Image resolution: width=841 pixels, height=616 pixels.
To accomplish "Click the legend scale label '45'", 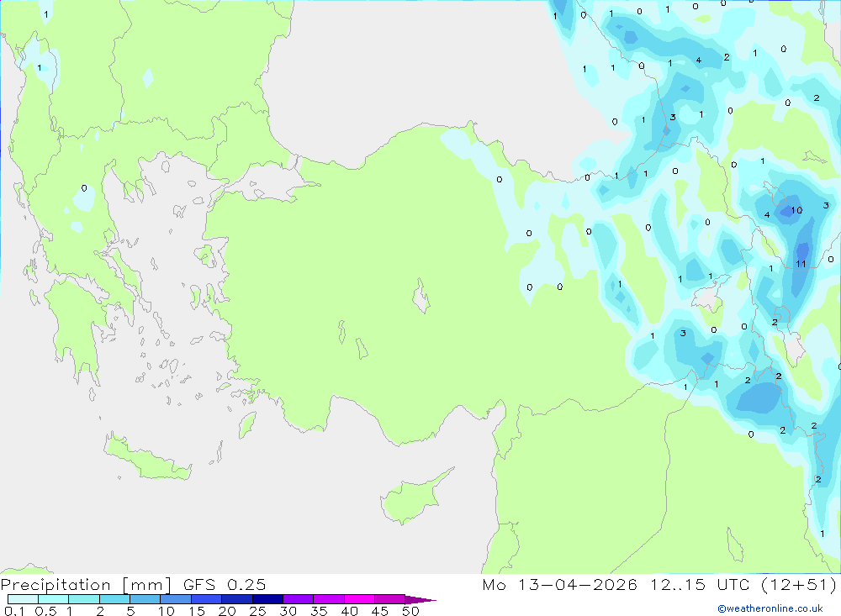I will (x=380, y=611).
